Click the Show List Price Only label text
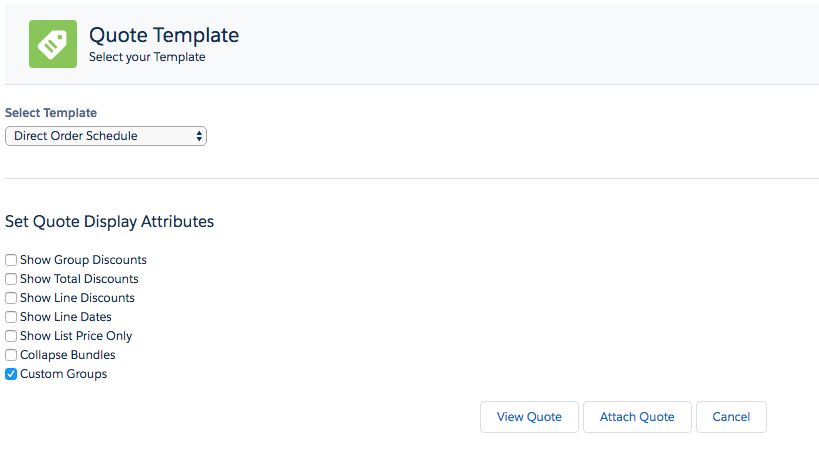This screenshot has height=454, width=819. (76, 336)
